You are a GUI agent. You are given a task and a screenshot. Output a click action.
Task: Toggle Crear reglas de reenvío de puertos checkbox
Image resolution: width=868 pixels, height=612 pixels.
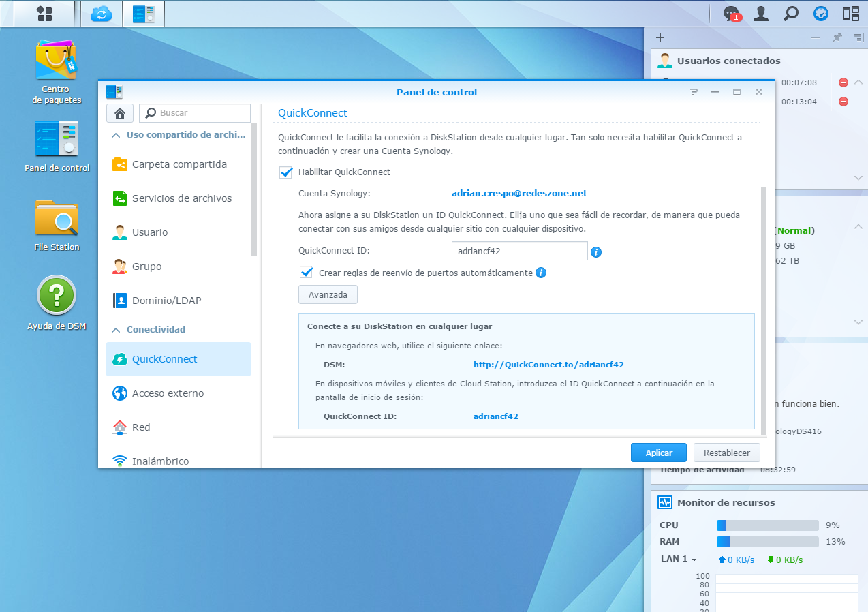[x=307, y=273]
